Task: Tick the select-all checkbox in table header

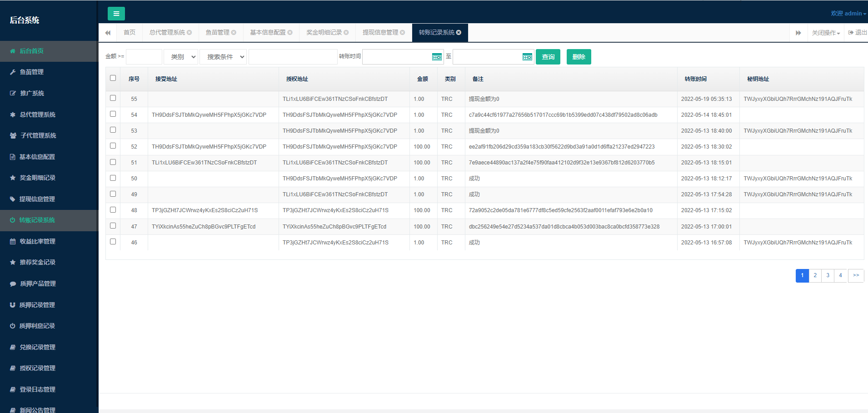Action: (113, 78)
